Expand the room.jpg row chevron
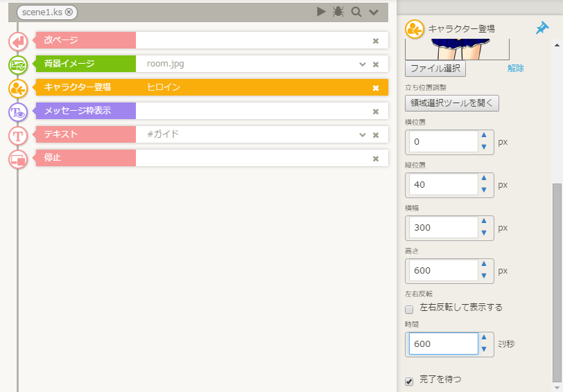The width and height of the screenshot is (563, 392). pyautogui.click(x=363, y=64)
